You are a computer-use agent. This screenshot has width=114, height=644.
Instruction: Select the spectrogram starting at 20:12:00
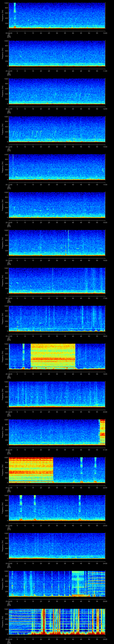tap(57, 129)
